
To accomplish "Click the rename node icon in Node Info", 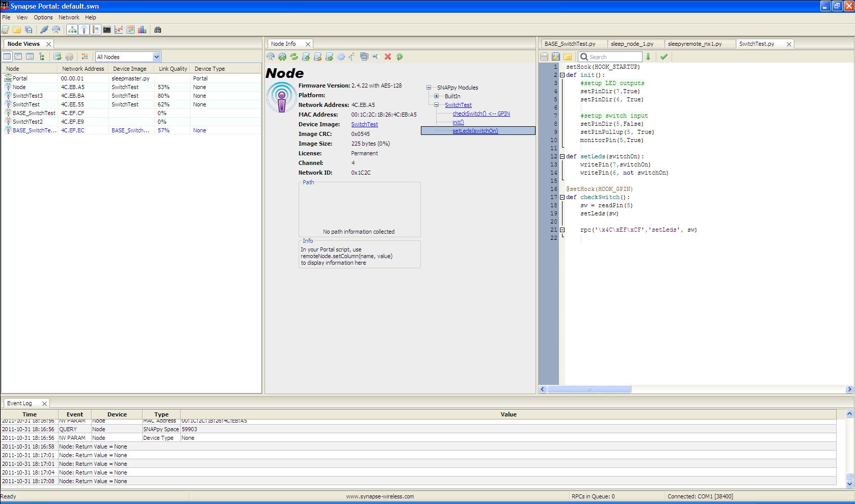I will click(x=376, y=57).
